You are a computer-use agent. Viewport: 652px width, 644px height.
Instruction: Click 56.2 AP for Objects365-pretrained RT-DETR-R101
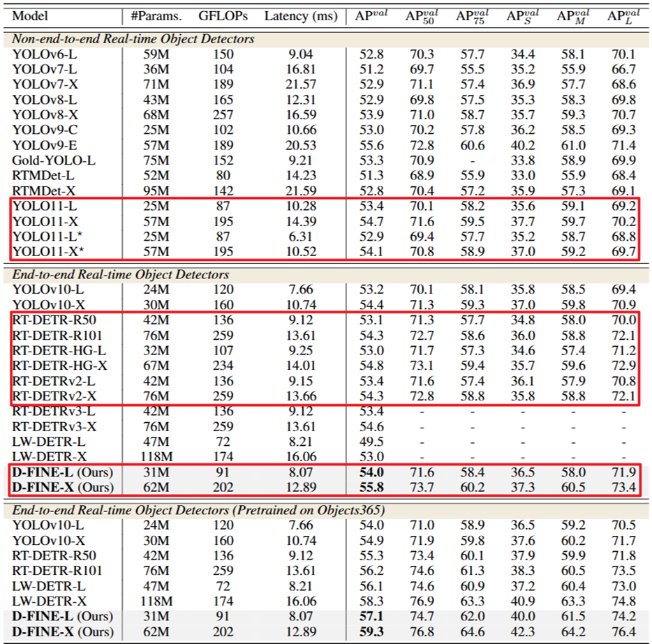371,571
